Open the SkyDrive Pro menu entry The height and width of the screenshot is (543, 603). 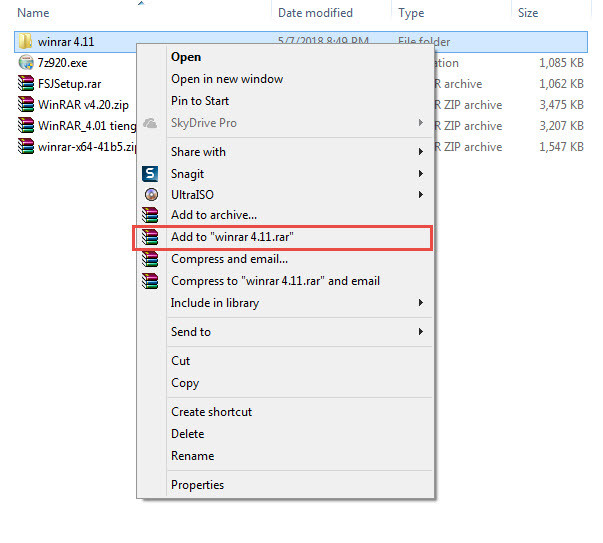click(x=204, y=123)
